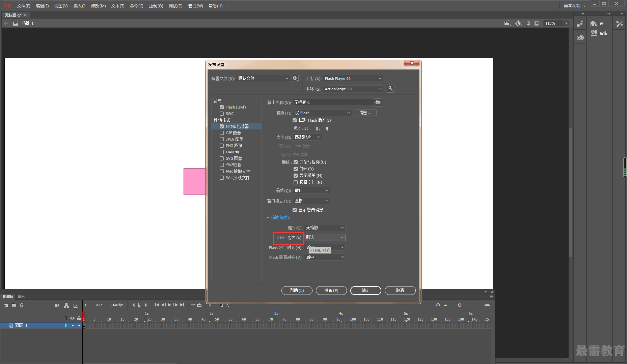Delete layer with trash icon
The width and height of the screenshot is (627, 364).
(x=22, y=305)
